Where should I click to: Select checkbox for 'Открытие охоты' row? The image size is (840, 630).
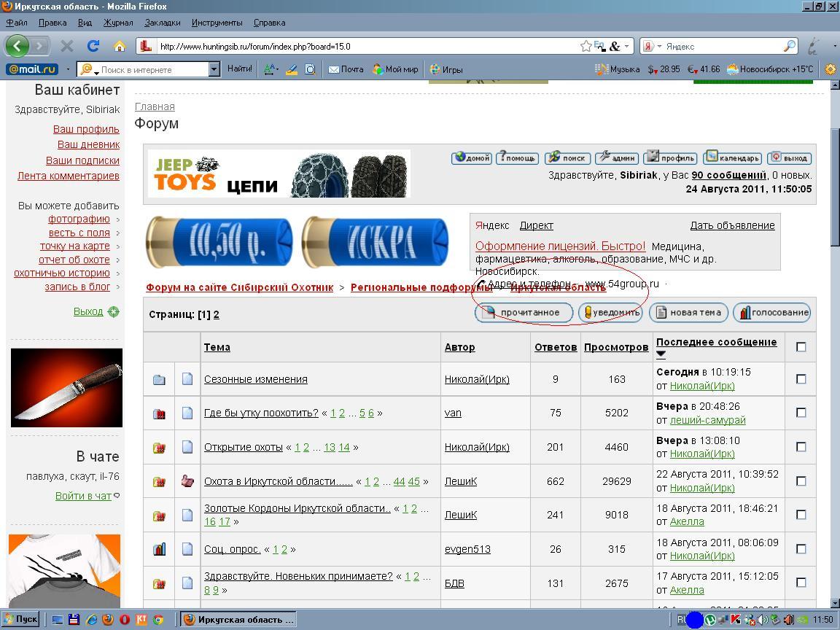[801, 447]
